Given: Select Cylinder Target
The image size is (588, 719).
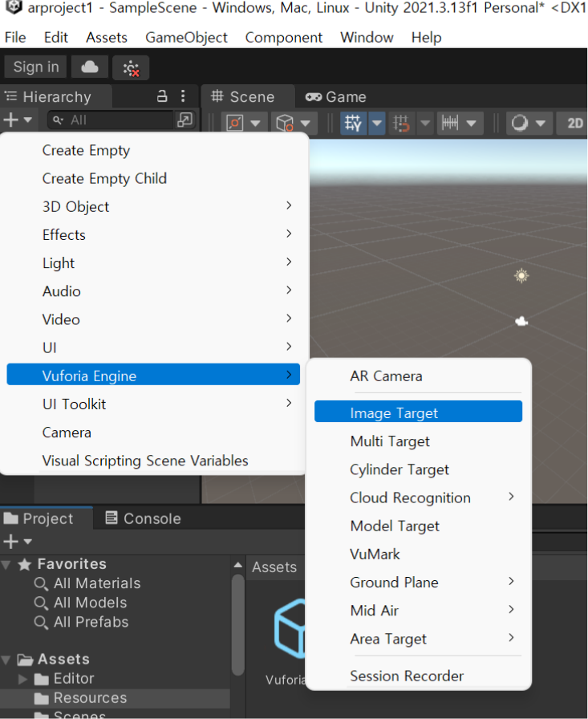Looking at the screenshot, I should coord(418,469).
